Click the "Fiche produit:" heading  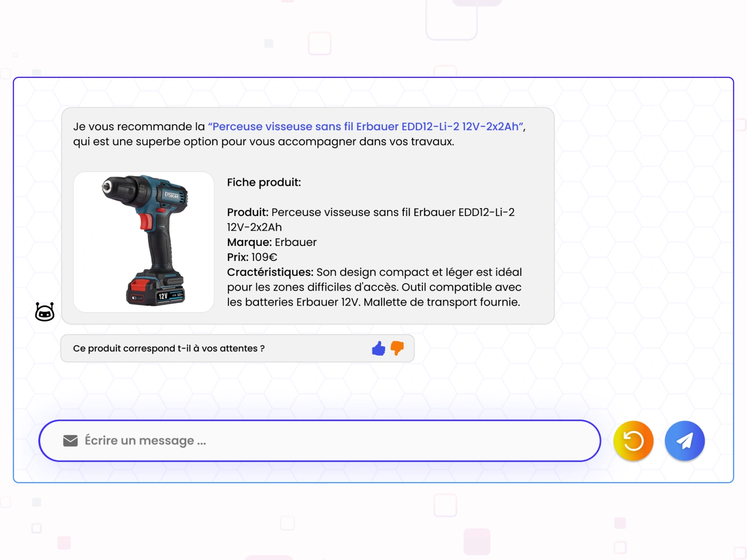pyautogui.click(x=264, y=182)
